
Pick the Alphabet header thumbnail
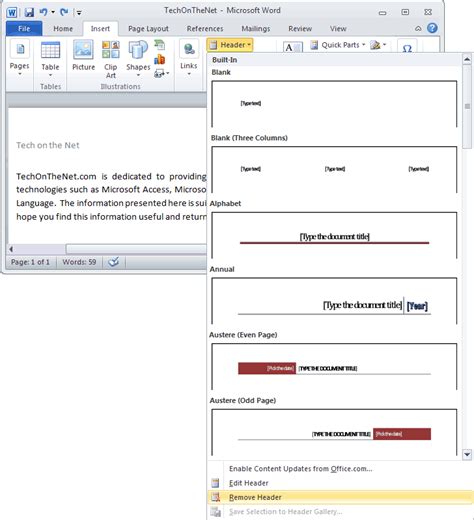(334, 235)
